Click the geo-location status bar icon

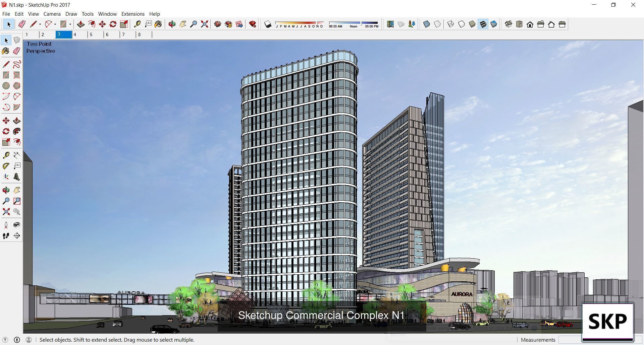pos(5,340)
